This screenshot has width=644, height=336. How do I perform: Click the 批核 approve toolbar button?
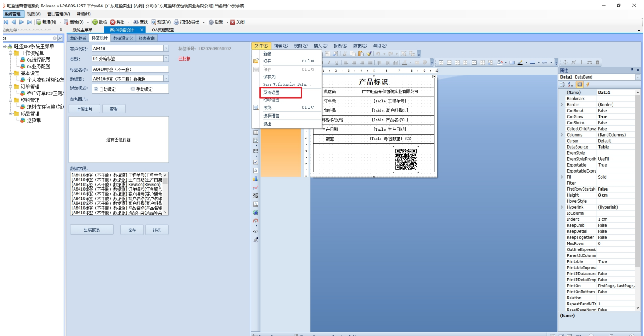point(100,22)
